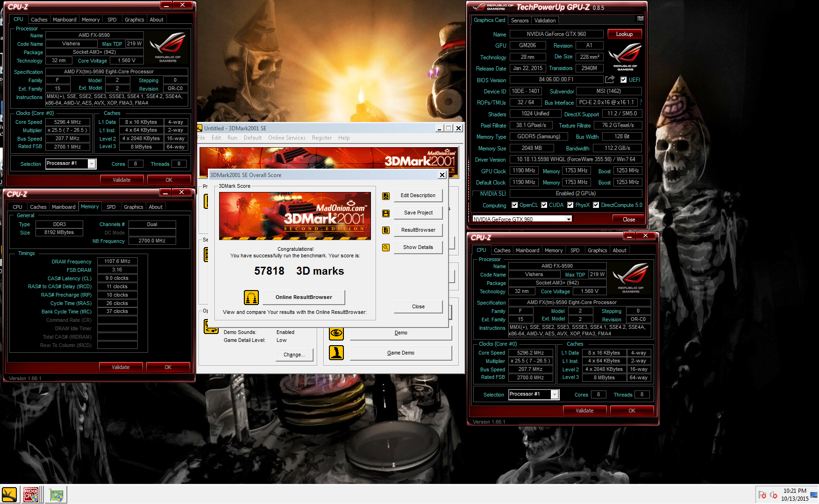Viewport: 819px width, 504px height.
Task: Click the ResultBrowser button
Action: click(x=418, y=230)
